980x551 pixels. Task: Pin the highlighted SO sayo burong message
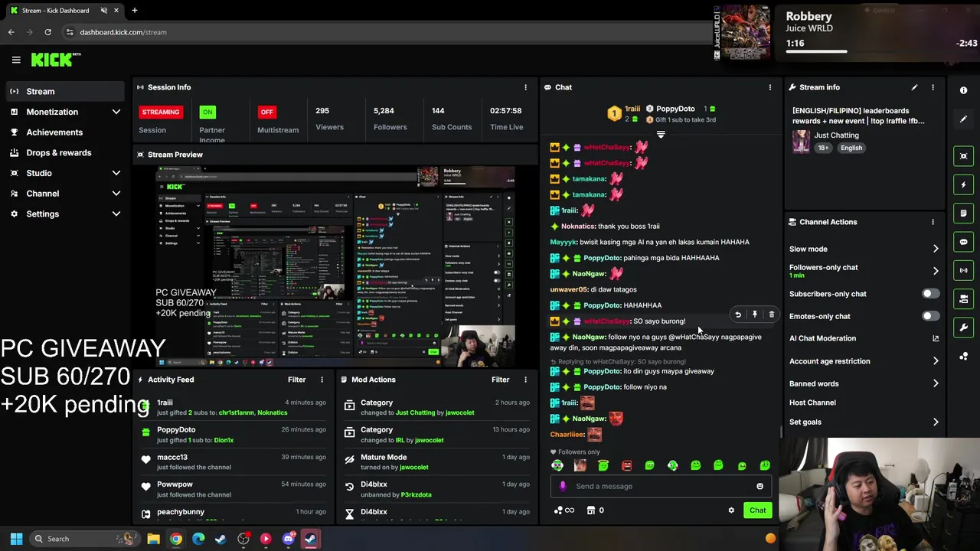(754, 315)
